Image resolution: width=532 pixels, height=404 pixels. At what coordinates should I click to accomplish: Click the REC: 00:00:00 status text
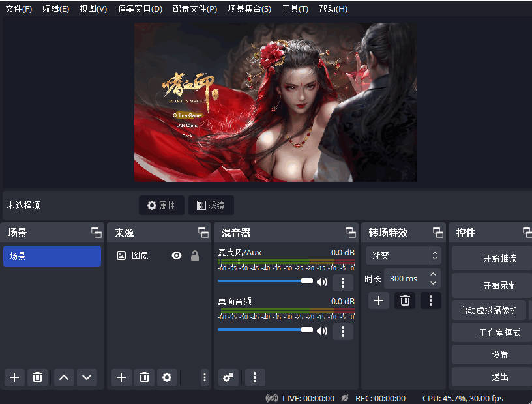(x=380, y=398)
